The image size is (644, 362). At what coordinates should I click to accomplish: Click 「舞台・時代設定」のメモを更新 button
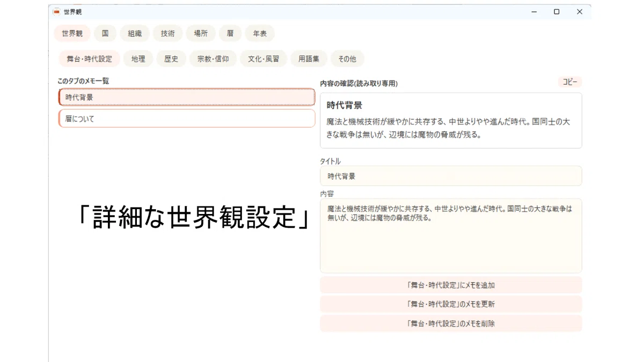pos(451,304)
